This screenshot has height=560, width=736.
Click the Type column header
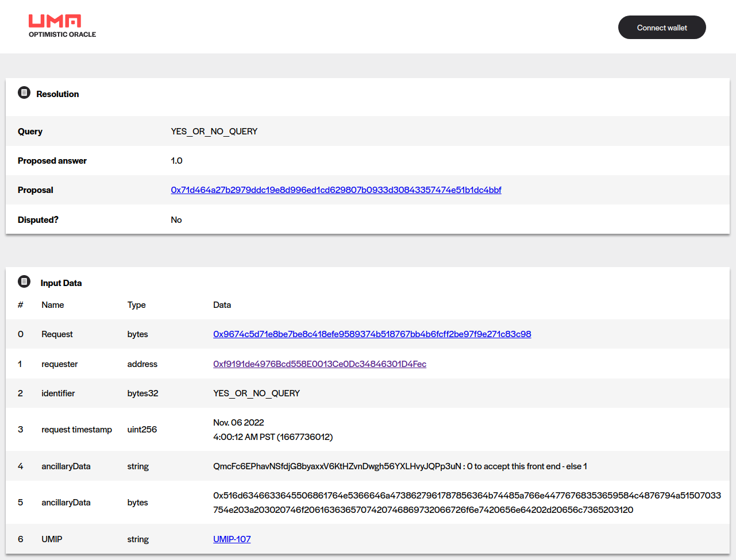point(137,305)
